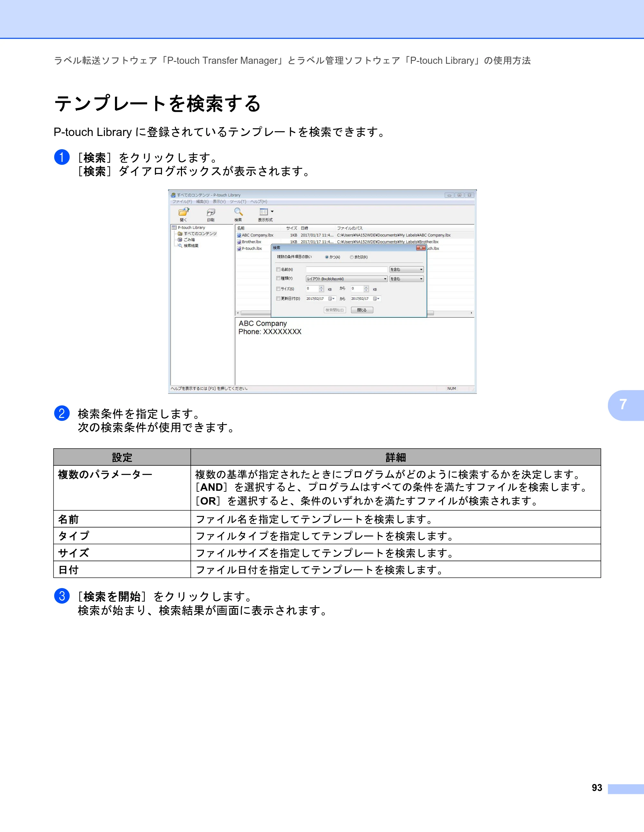Click the ファイルのパス column header
Screen dimensions: 644x832
(x=350, y=228)
